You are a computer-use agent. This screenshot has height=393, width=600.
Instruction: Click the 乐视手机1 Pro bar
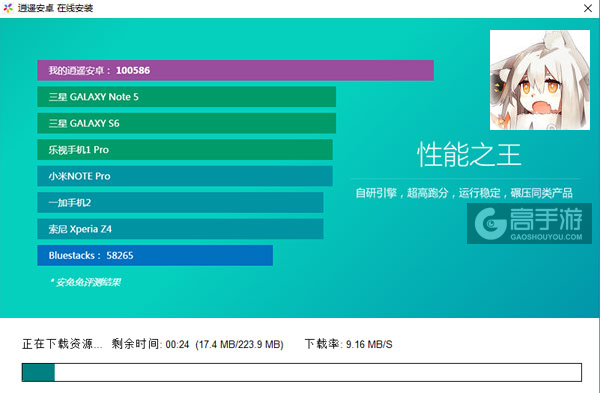[185, 150]
